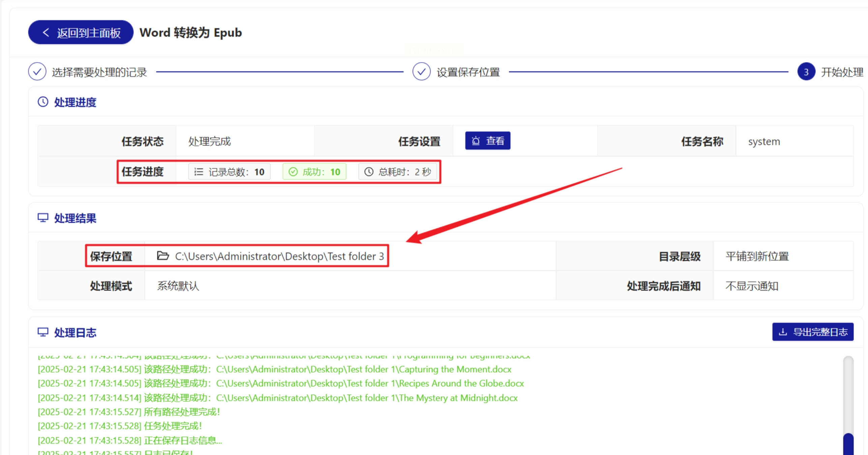Image resolution: width=868 pixels, height=455 pixels.
Task: Click the monitor icon beside 处理结果
Action: click(43, 218)
